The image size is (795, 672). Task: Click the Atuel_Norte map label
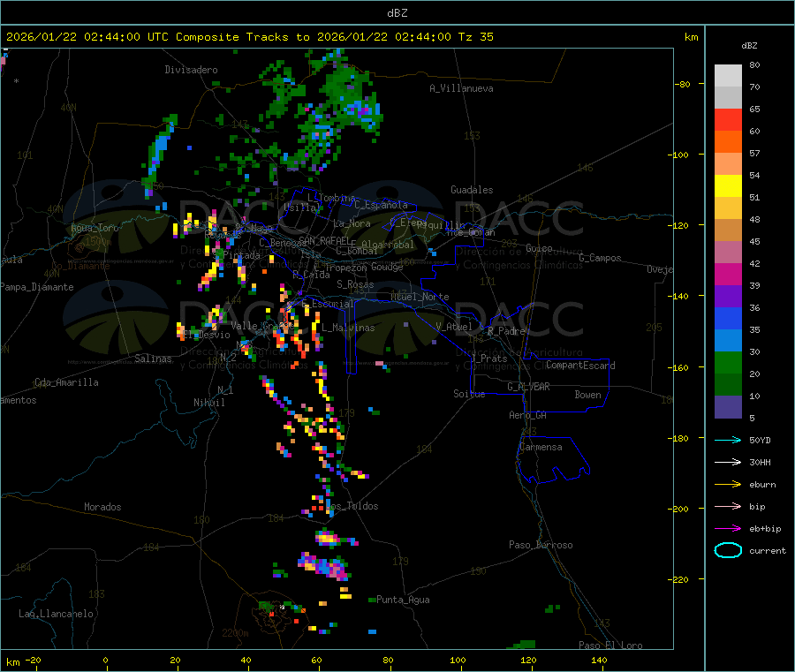coord(420,297)
